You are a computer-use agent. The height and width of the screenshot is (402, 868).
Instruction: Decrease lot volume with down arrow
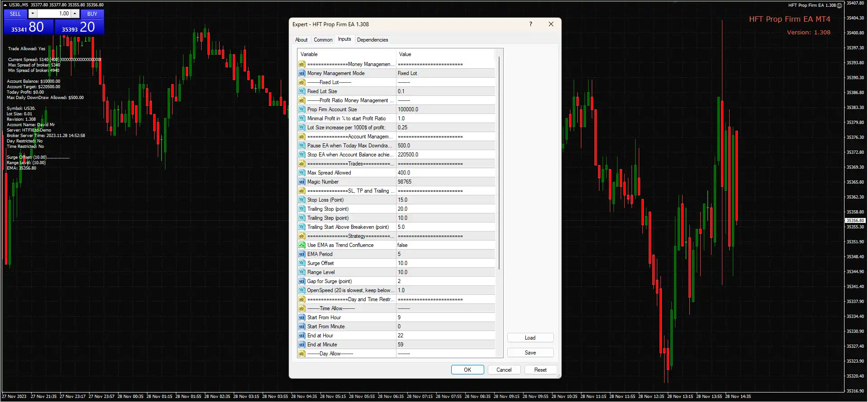click(x=33, y=14)
